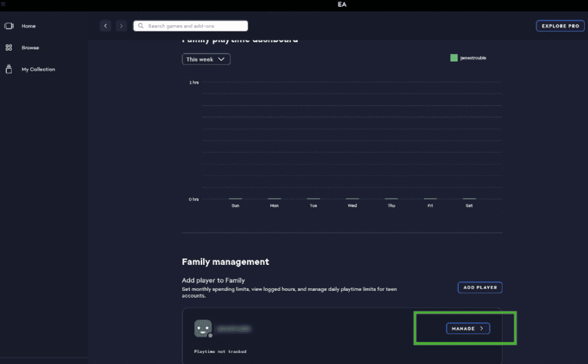Screen dimensions: 588x364
Task: Click the 1 hrs axis label
Action: (x=194, y=83)
